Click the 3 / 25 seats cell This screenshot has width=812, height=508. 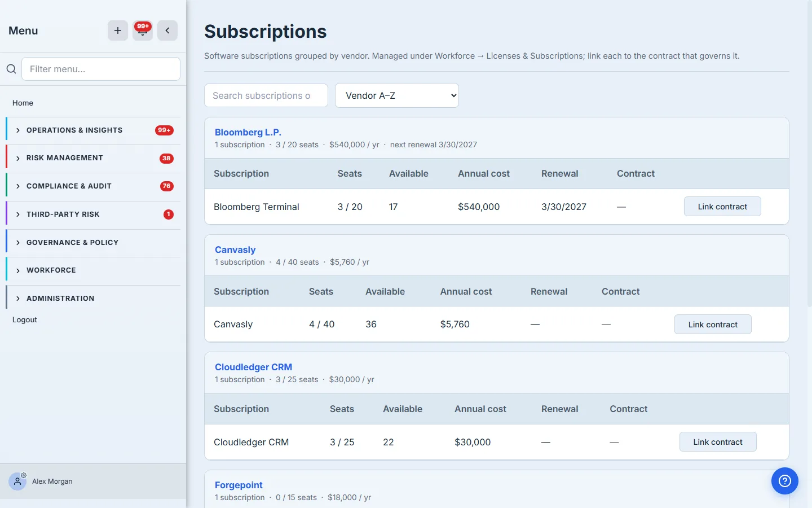[x=342, y=442]
